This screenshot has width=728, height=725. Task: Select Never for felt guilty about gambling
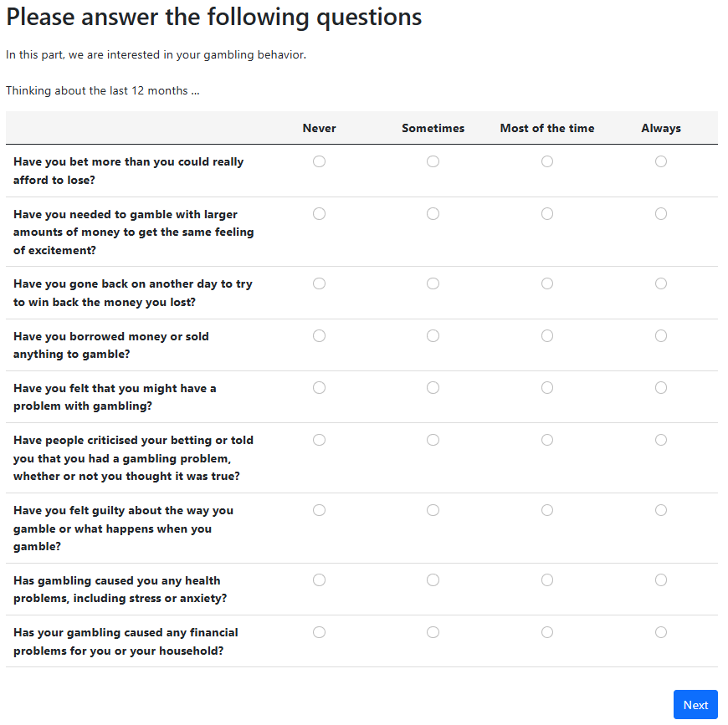point(319,510)
